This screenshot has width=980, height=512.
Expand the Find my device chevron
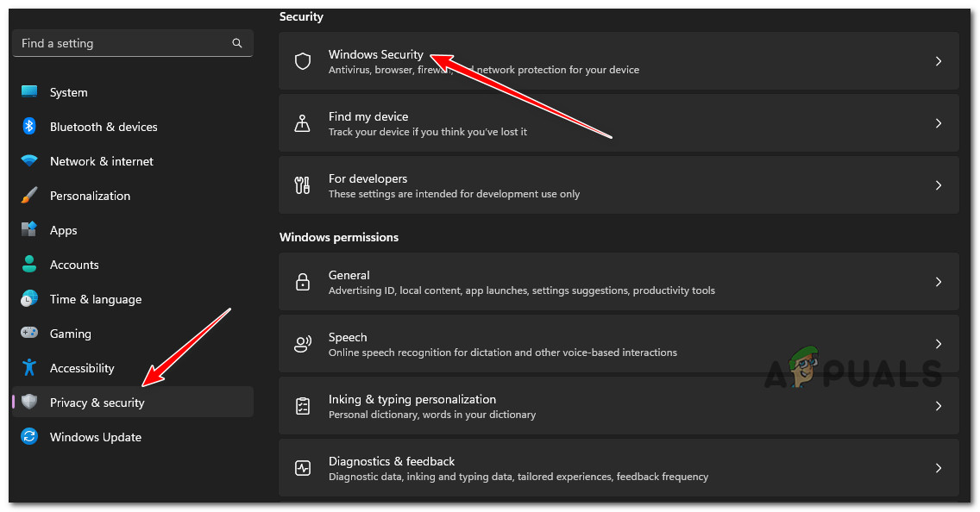point(939,123)
